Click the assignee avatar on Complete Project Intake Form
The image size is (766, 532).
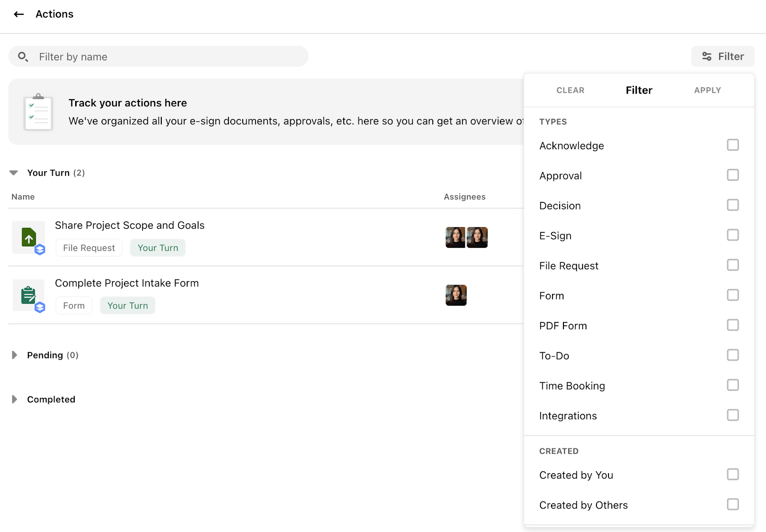[456, 295]
